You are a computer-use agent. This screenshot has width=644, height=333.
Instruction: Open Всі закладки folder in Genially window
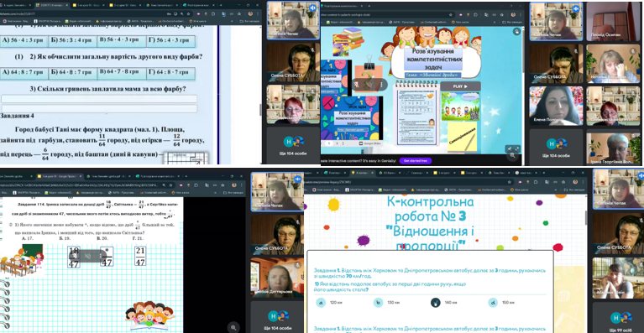coord(511,22)
